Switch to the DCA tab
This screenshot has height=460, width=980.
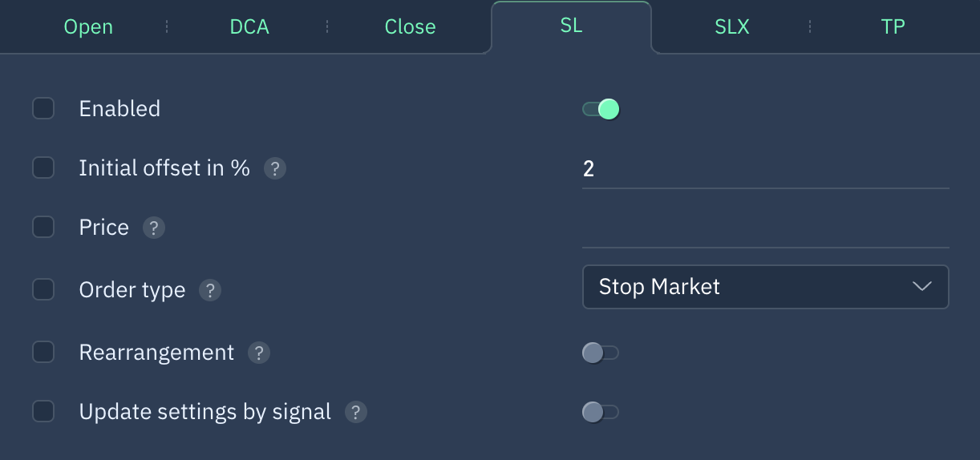click(x=249, y=26)
